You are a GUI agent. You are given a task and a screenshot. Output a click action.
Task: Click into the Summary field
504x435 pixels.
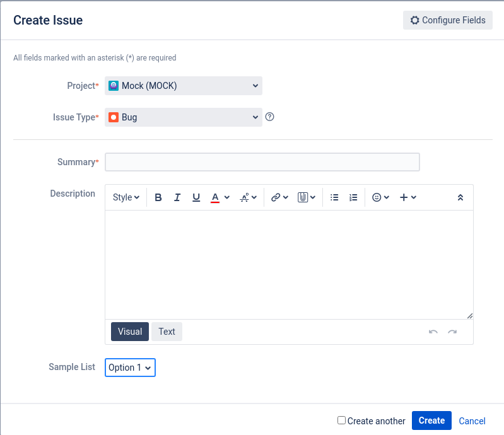click(x=262, y=162)
